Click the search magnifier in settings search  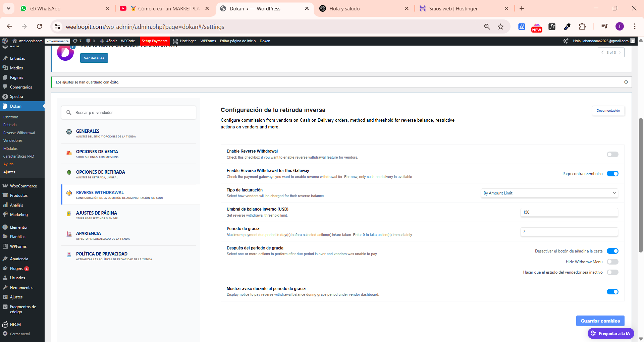pyautogui.click(x=69, y=113)
